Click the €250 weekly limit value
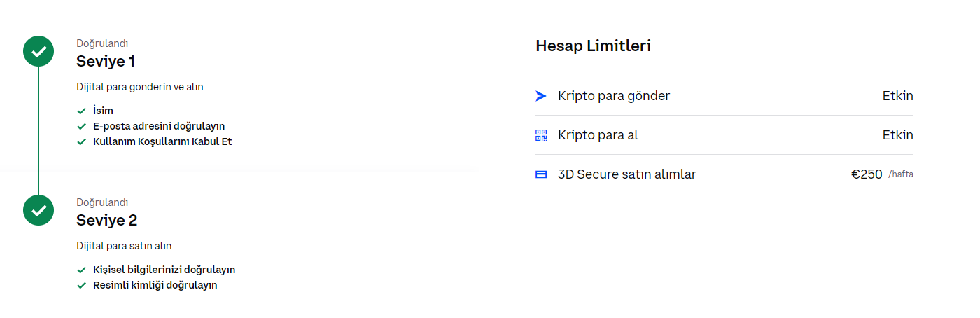Viewport: 980px width, 318px height. click(x=867, y=174)
